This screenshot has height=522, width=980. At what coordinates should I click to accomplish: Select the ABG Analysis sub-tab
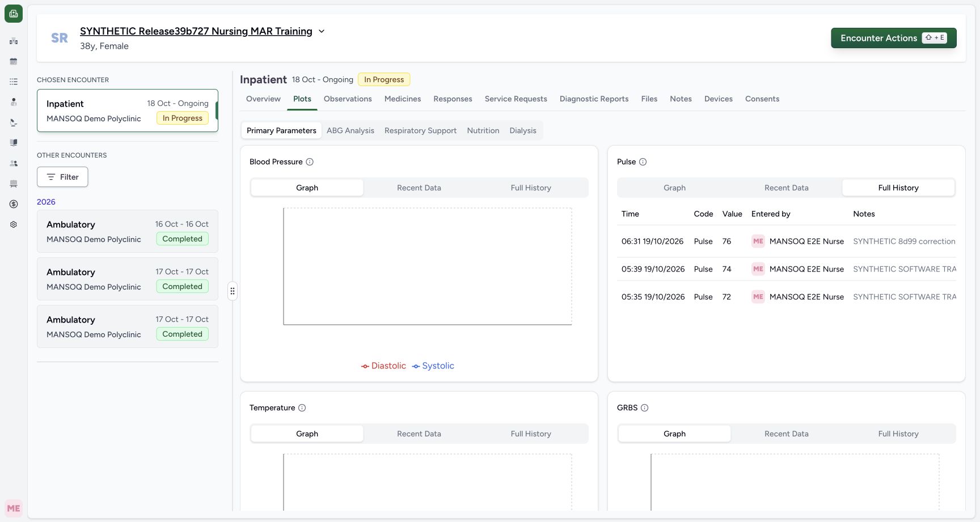[350, 130]
